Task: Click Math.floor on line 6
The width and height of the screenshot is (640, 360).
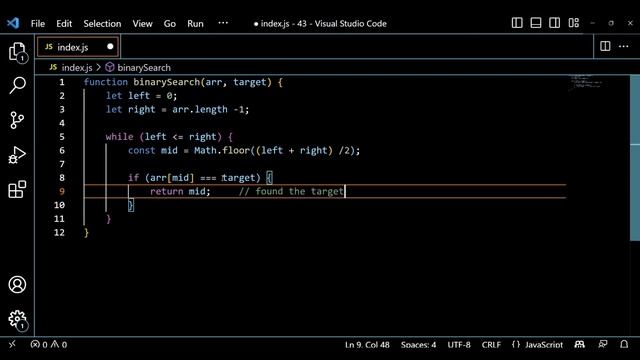Action: [x=222, y=150]
